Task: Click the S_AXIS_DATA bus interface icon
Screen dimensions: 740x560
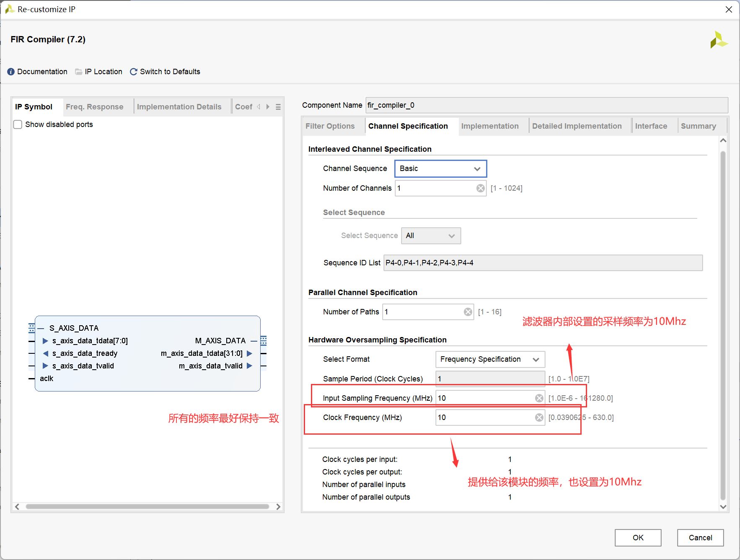Action: pos(32,328)
